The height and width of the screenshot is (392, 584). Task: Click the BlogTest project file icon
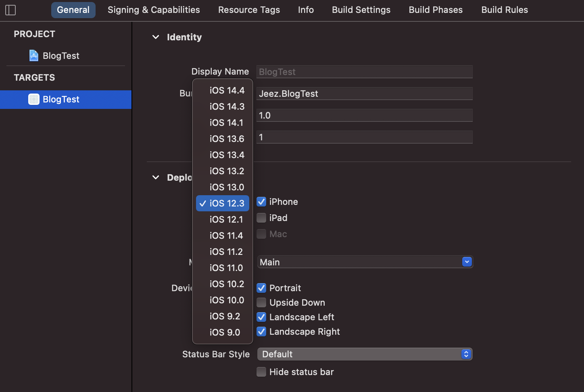click(x=34, y=55)
